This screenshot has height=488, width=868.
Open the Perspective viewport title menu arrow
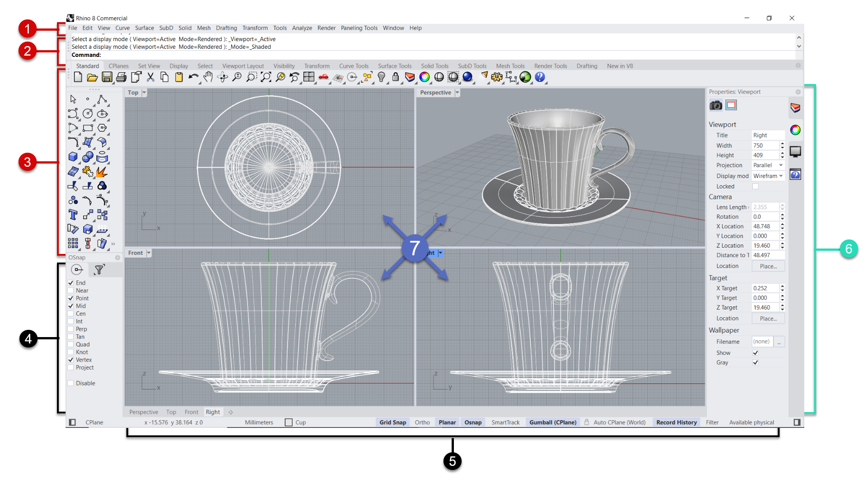click(457, 93)
